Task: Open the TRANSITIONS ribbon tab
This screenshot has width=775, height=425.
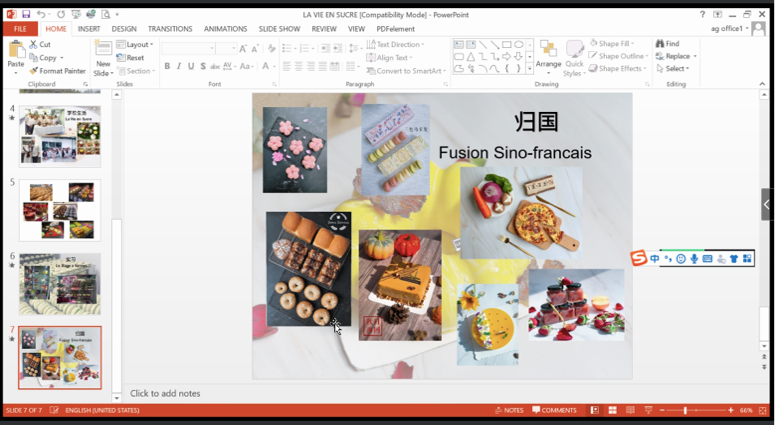Action: coord(170,29)
